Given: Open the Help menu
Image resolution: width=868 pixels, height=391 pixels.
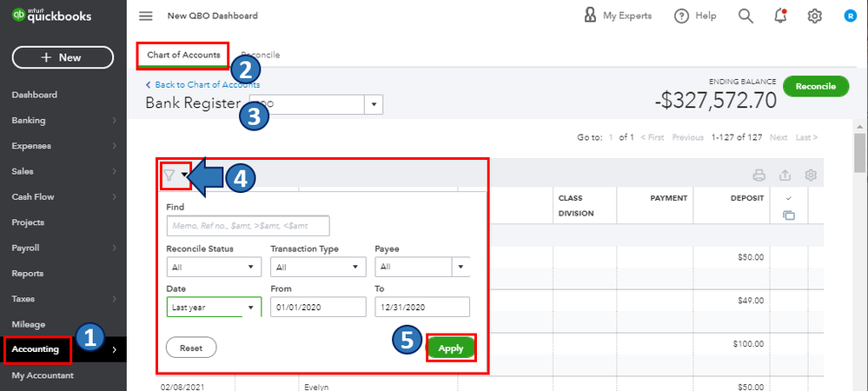Looking at the screenshot, I should 695,16.
